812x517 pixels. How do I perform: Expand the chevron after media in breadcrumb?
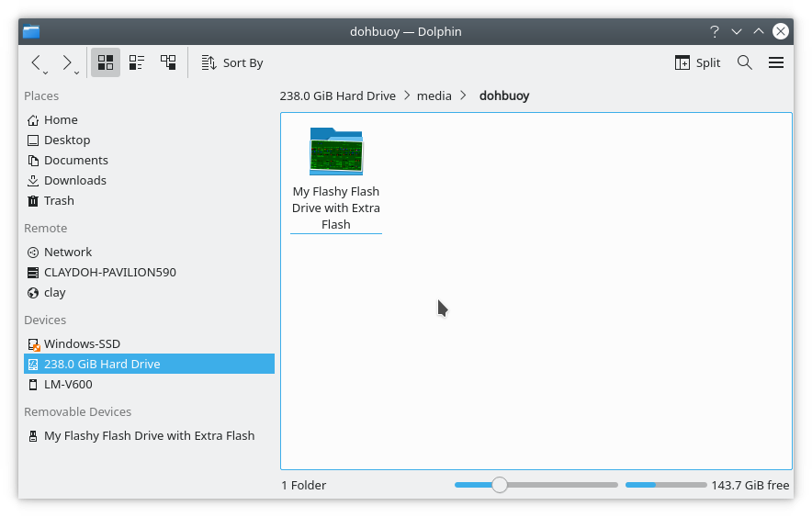click(x=463, y=96)
